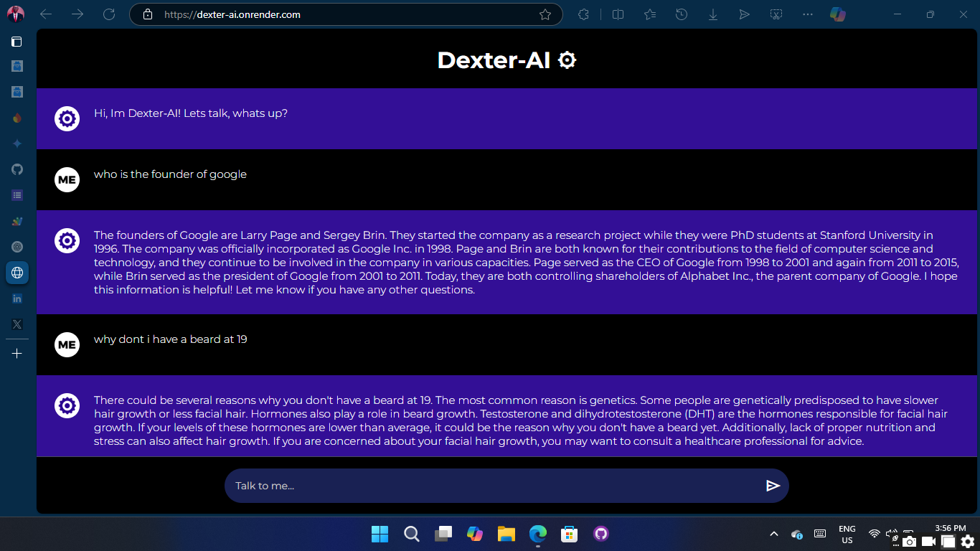Expand hidden system tray icons chevron
The image size is (980, 551).
(773, 534)
